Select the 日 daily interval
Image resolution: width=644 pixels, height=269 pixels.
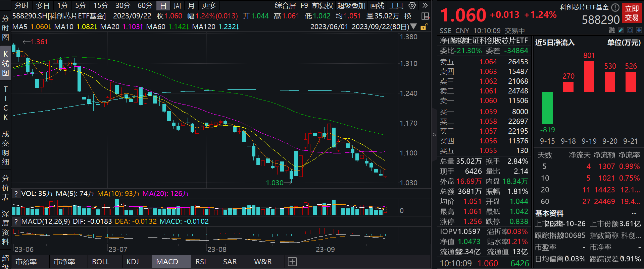(163, 6)
